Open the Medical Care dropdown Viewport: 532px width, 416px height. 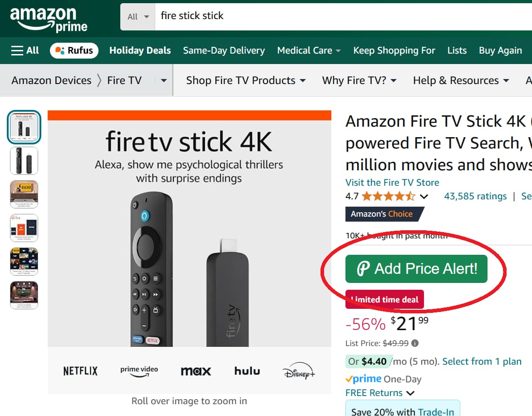click(309, 50)
